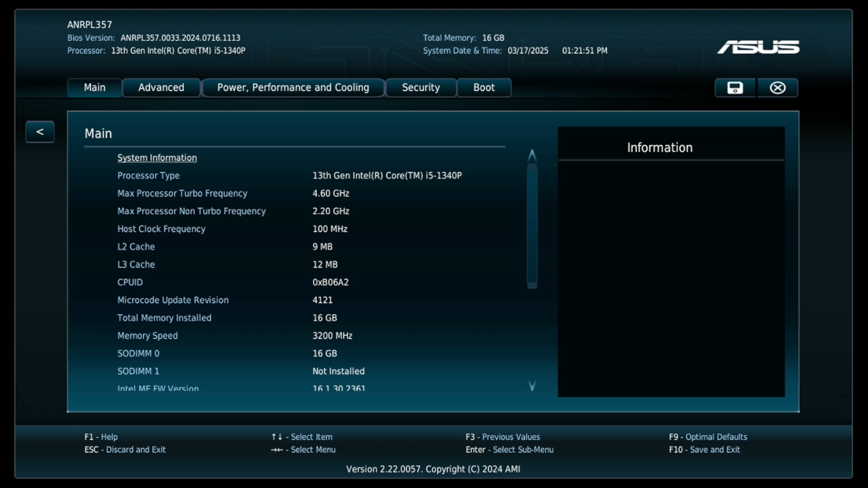Screen dimensions: 868x488
Task: Click the scroll down arrow in the list
Action: pos(532,385)
